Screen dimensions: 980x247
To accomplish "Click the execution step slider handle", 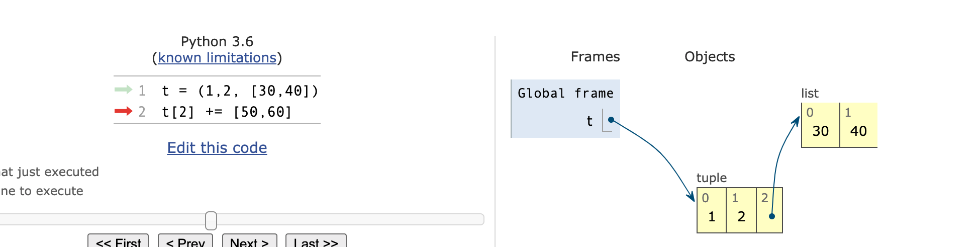I will coord(211,220).
